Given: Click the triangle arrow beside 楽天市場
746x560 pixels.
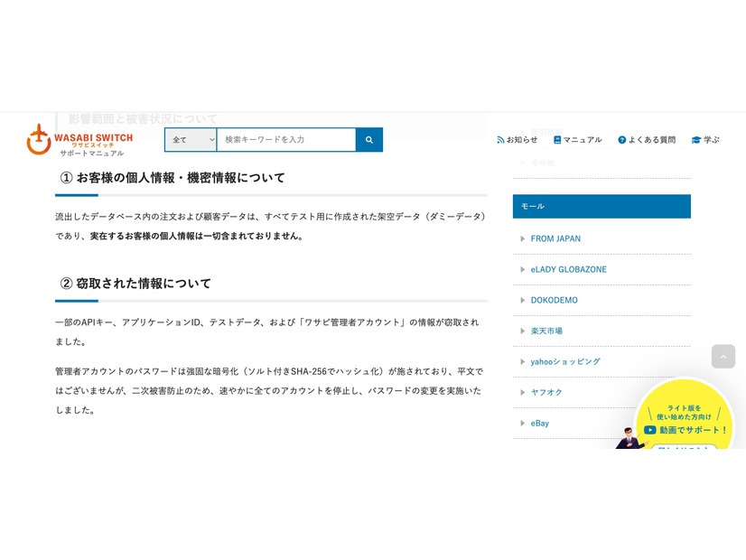Looking at the screenshot, I should point(522,331).
